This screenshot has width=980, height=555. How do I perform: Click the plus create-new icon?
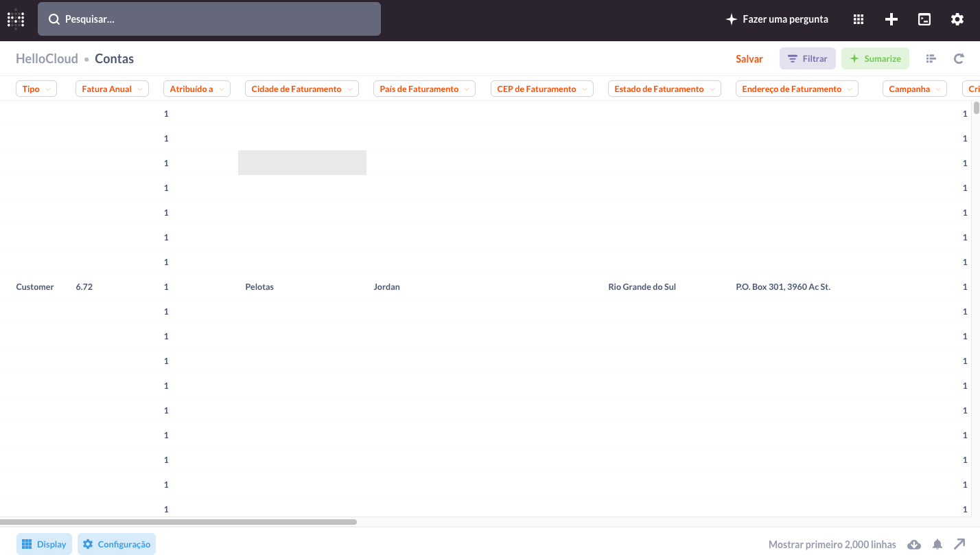point(891,19)
